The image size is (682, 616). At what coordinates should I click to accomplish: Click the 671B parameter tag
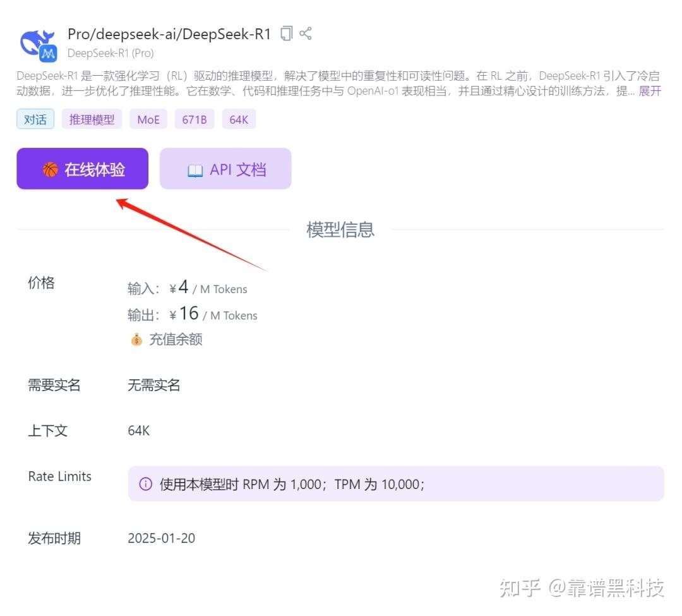194,119
